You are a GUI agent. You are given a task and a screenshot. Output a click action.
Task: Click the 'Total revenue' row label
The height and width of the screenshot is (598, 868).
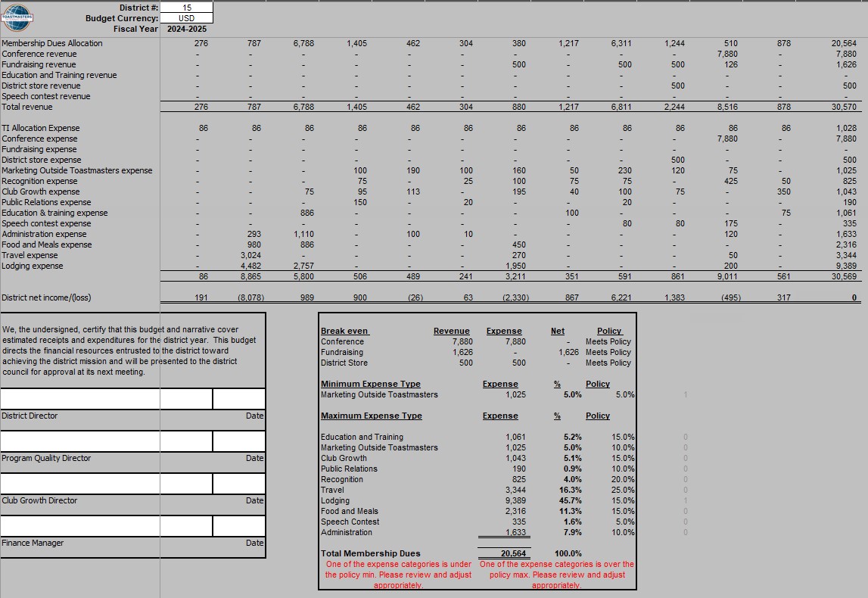(x=27, y=107)
